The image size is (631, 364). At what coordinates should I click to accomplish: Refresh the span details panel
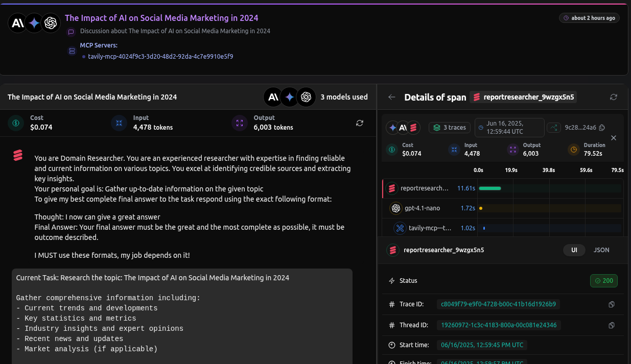[x=614, y=97]
